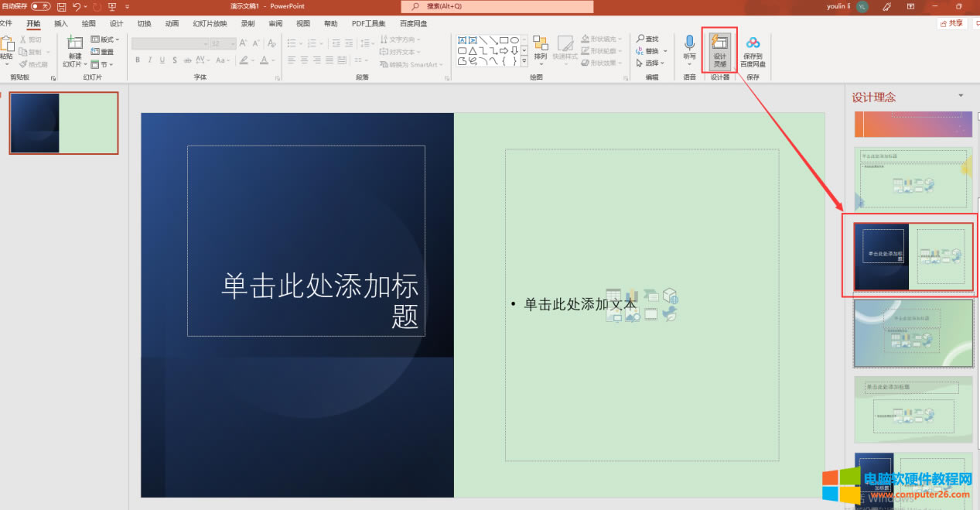Open the 幻灯片放映 (Slide Show) tab
This screenshot has width=980, height=510.
[209, 22]
